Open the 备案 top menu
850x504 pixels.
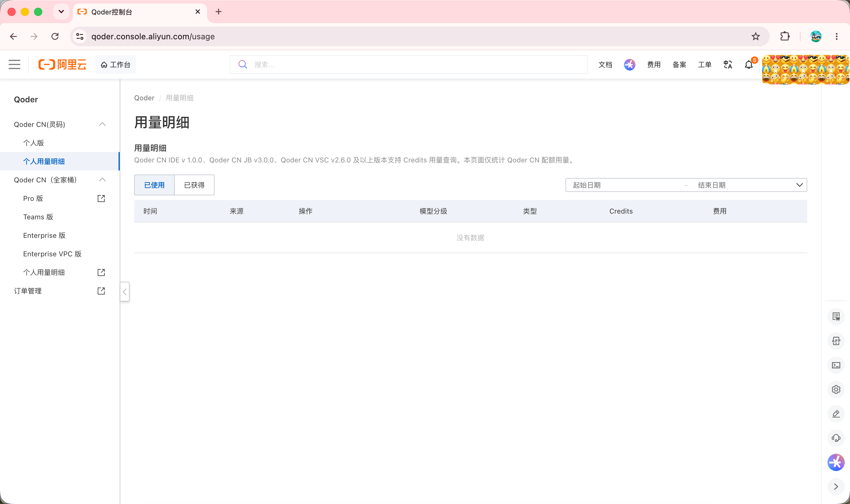(x=679, y=64)
